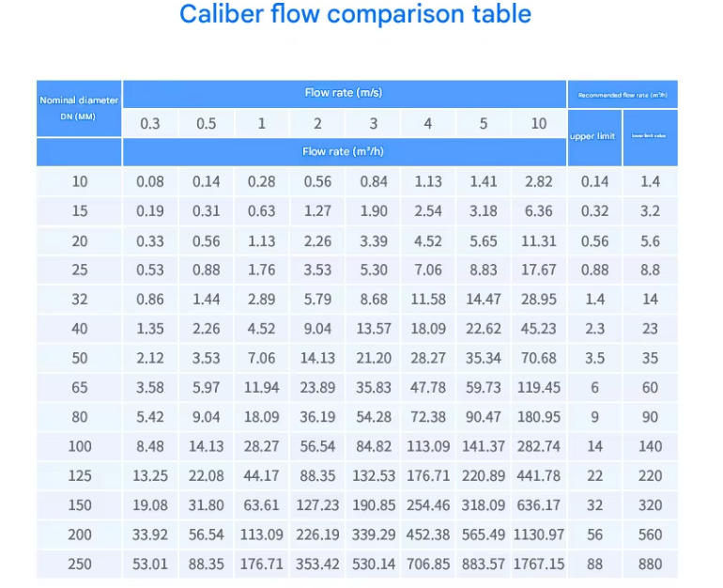723x588 pixels.
Task: Select the "Flow rate (m/s)" header cell
Action: (344, 93)
